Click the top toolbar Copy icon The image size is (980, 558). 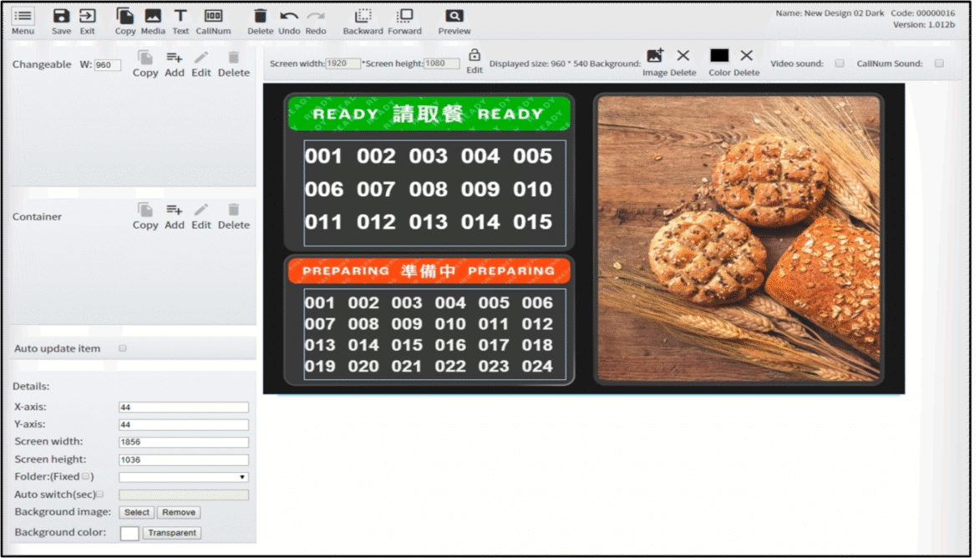[x=125, y=21]
